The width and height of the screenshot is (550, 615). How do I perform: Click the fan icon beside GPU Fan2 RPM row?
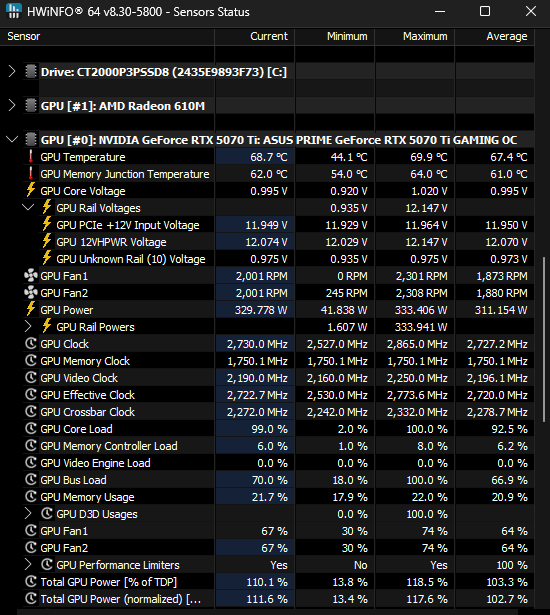click(x=31, y=293)
